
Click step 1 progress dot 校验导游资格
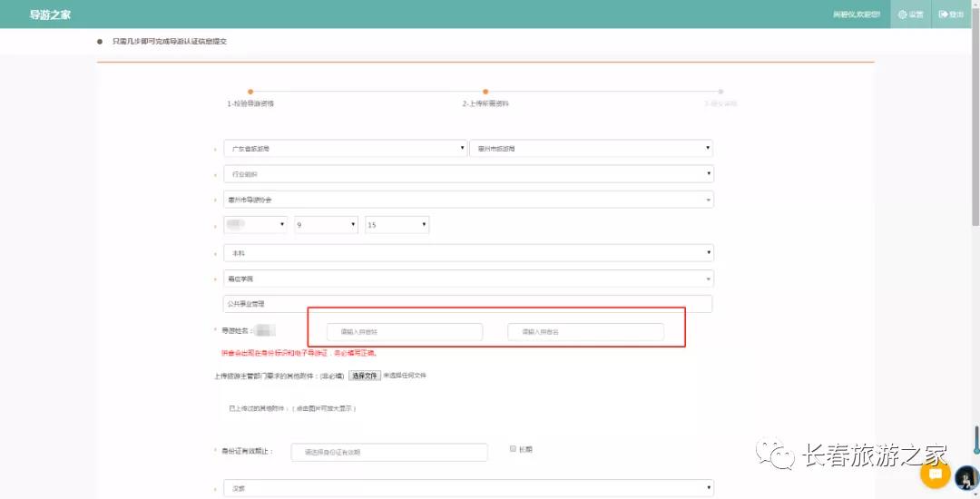click(250, 92)
